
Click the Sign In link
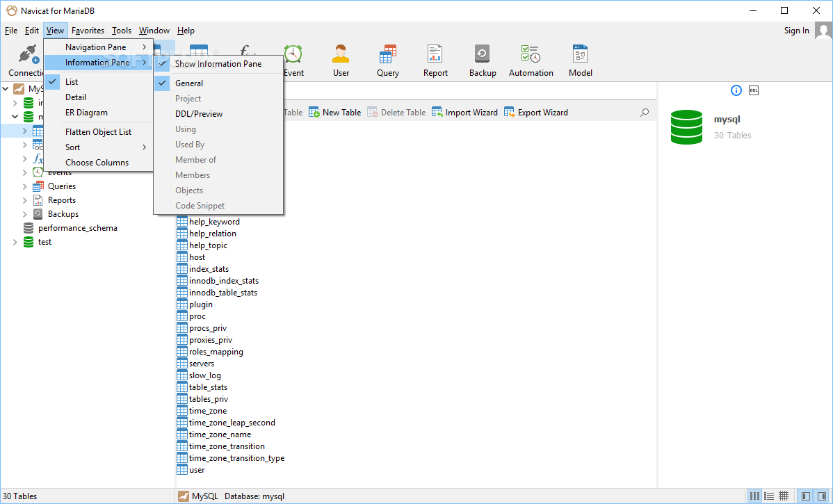tap(796, 31)
